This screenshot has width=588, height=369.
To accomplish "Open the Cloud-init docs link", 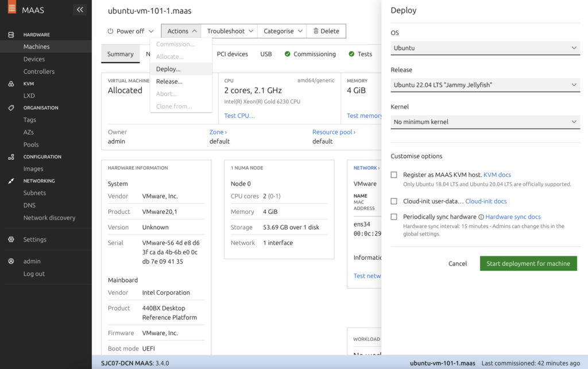I will [x=486, y=201].
